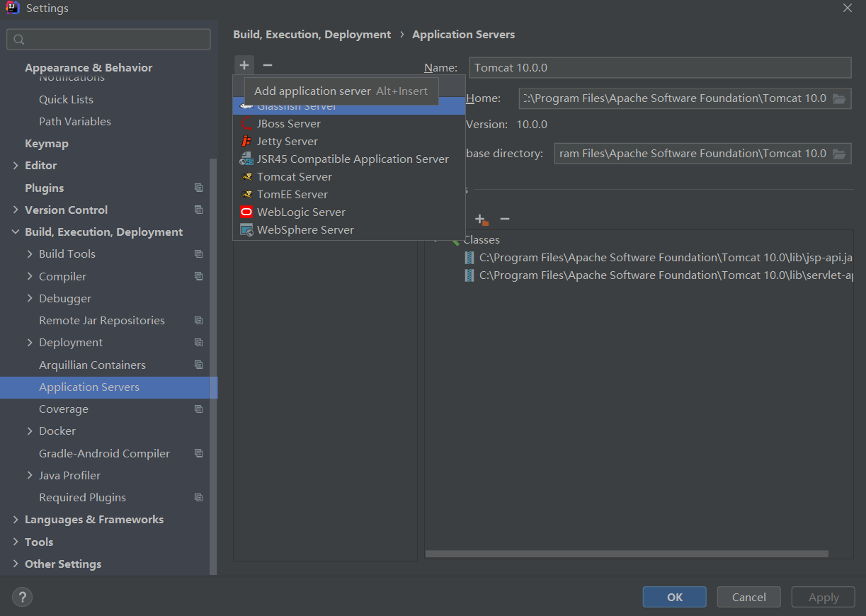Expand the Java Profiler node
This screenshot has height=616, width=866.
tap(30, 476)
